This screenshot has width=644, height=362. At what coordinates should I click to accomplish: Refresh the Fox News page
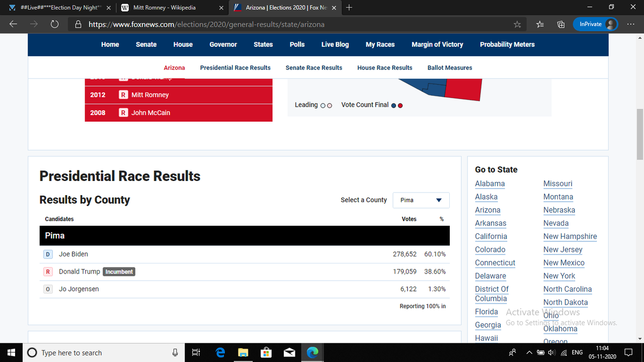coord(55,24)
